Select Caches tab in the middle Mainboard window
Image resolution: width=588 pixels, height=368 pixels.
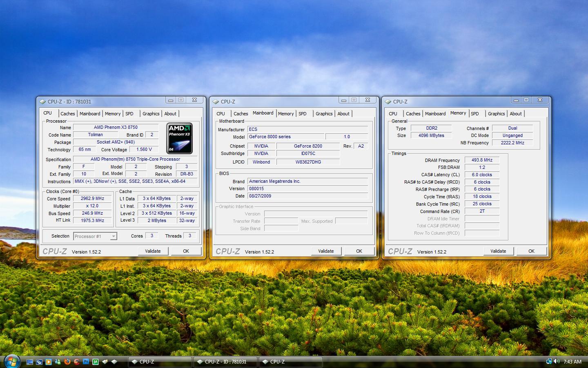pyautogui.click(x=241, y=114)
